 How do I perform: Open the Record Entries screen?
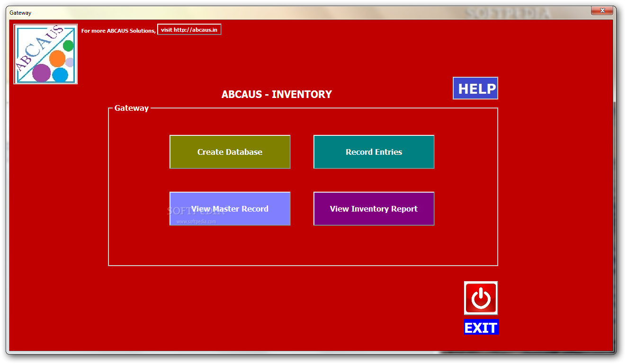[374, 152]
